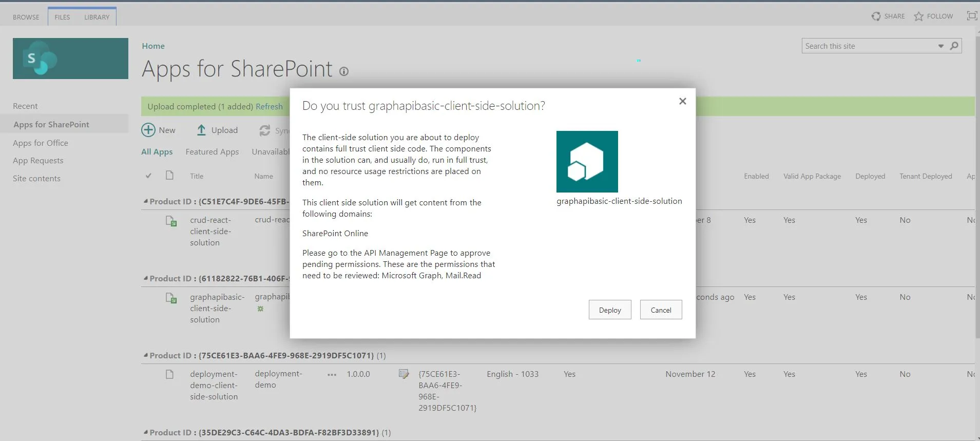This screenshot has width=980, height=441.
Task: Click the SharePoint site logo
Action: (70, 59)
